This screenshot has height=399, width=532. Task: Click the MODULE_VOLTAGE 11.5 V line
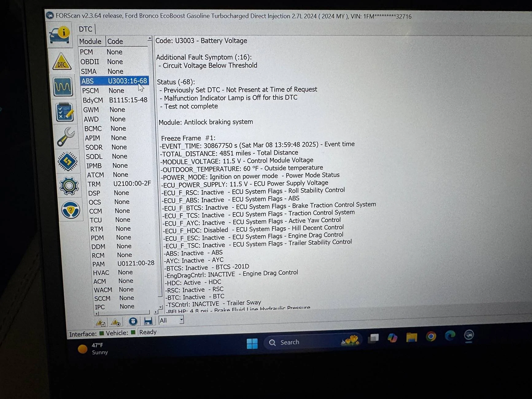(237, 161)
